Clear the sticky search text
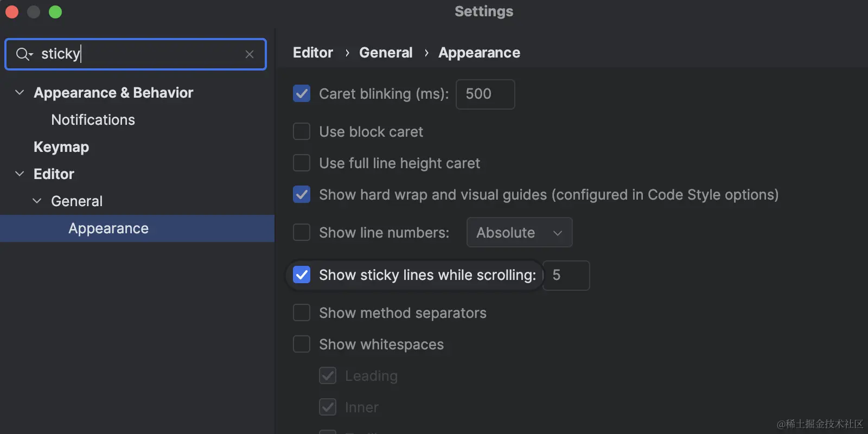This screenshot has width=868, height=434. tap(250, 54)
